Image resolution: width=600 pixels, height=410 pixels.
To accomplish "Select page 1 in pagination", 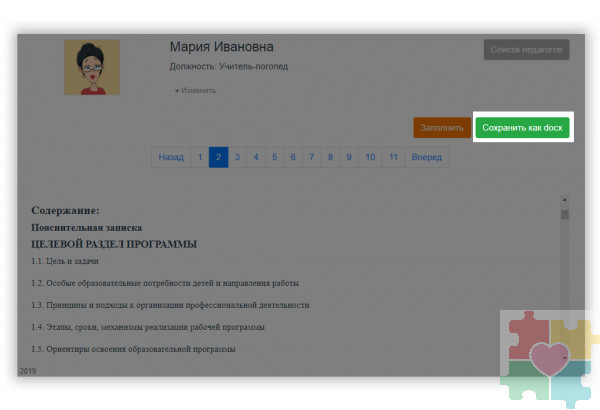I will [200, 157].
